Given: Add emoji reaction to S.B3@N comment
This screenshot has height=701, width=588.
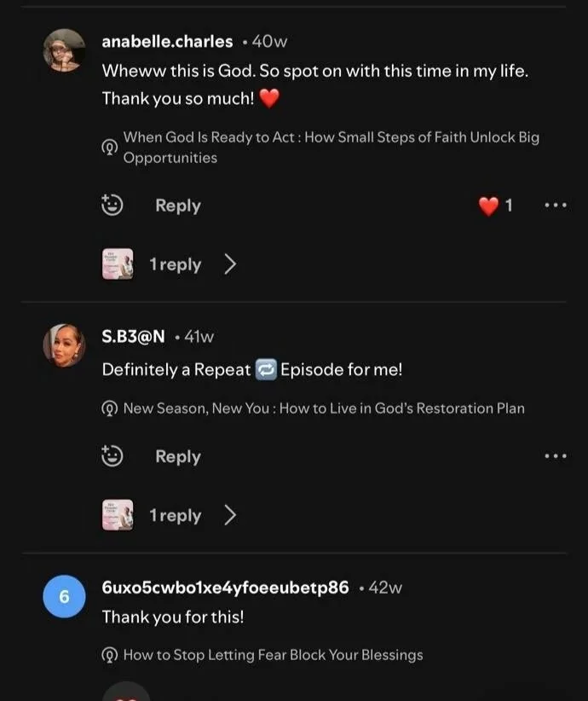Looking at the screenshot, I should click(x=112, y=456).
